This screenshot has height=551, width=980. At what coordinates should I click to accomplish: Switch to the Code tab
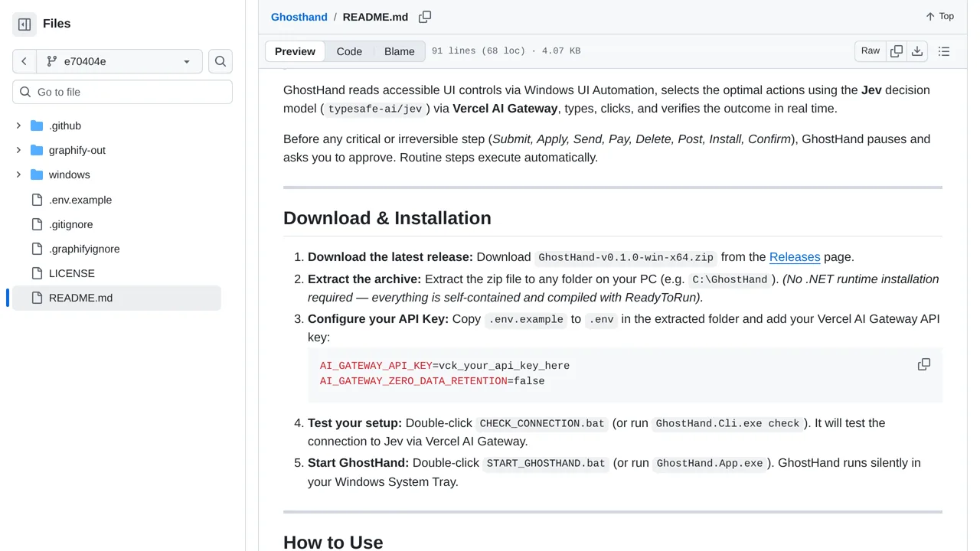click(349, 51)
